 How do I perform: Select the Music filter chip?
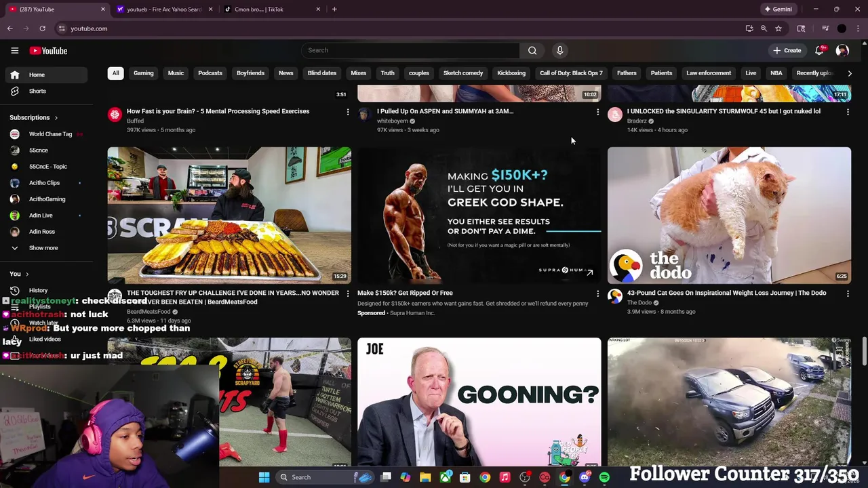tap(176, 73)
